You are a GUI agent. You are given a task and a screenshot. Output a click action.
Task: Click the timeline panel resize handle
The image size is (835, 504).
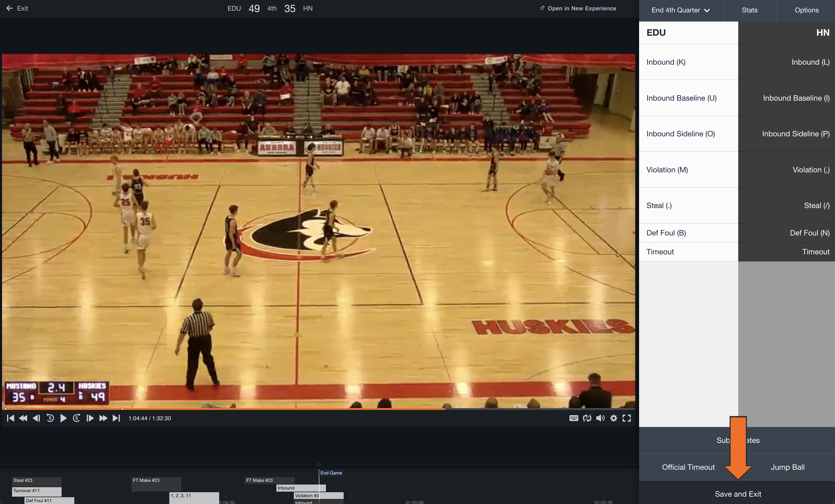[319, 464]
